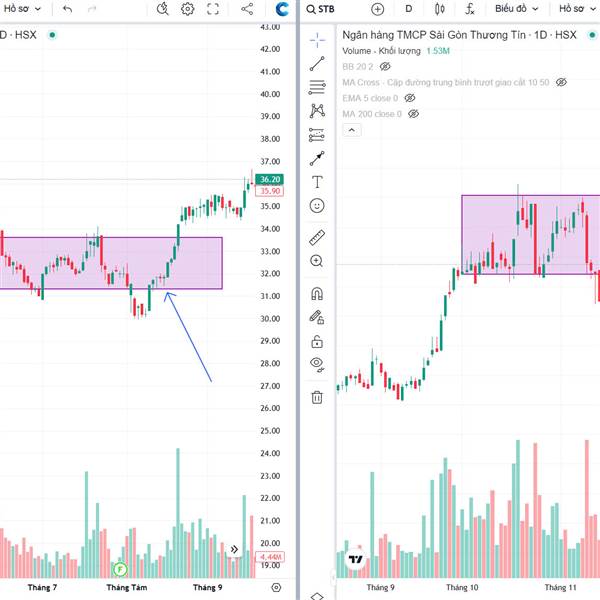Select the Text annotation tool
Screen dimensions: 600x600
[x=317, y=182]
